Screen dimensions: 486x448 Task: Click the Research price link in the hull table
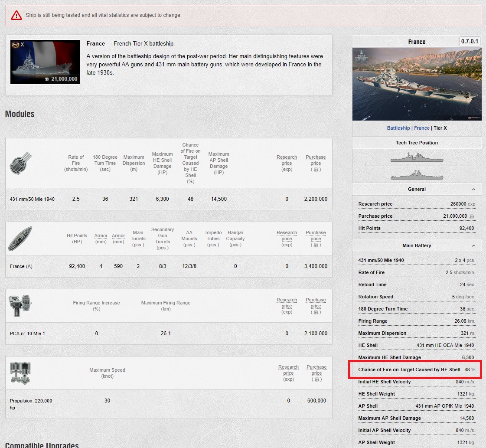[x=287, y=235]
